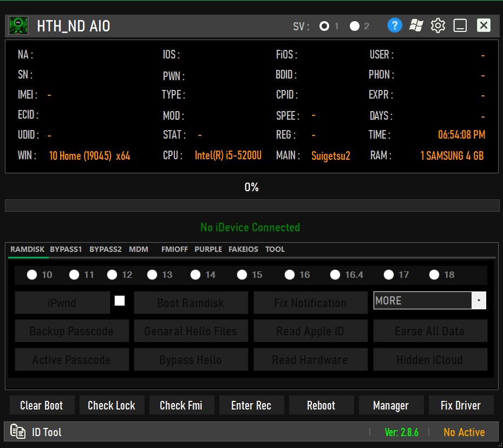The image size is (503, 448).
Task: Close the app with the X icon
Action: point(484,25)
